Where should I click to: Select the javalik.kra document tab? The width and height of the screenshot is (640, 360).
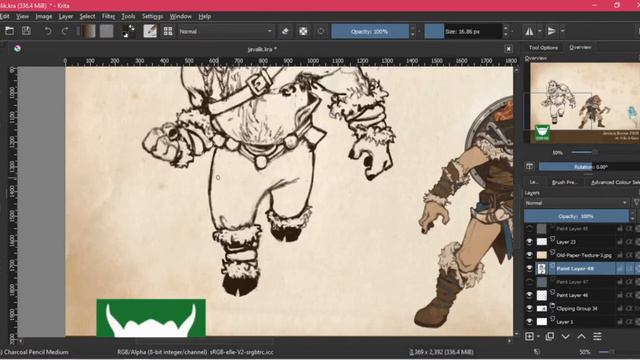pos(262,49)
